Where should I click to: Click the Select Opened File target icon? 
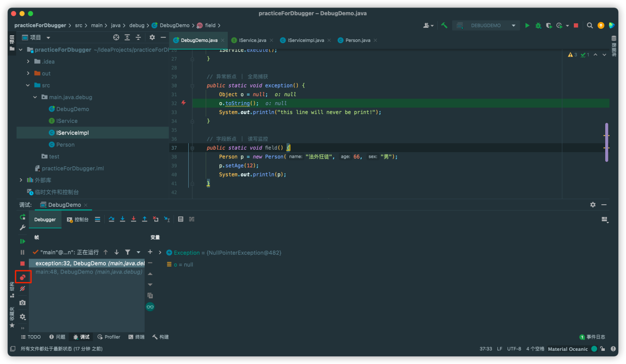click(x=116, y=37)
